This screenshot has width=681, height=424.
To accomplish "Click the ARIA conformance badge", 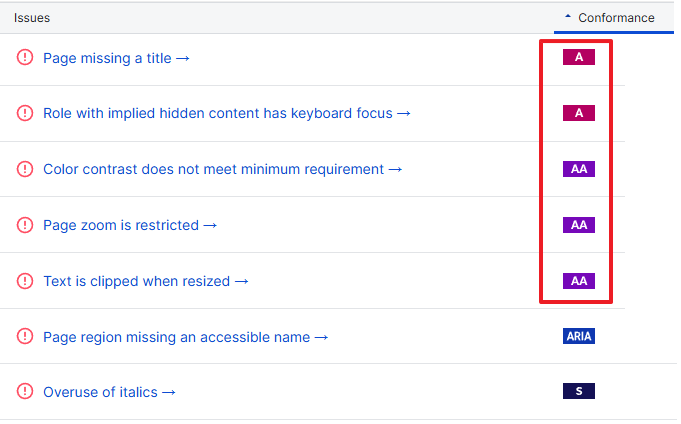I will click(x=579, y=337).
